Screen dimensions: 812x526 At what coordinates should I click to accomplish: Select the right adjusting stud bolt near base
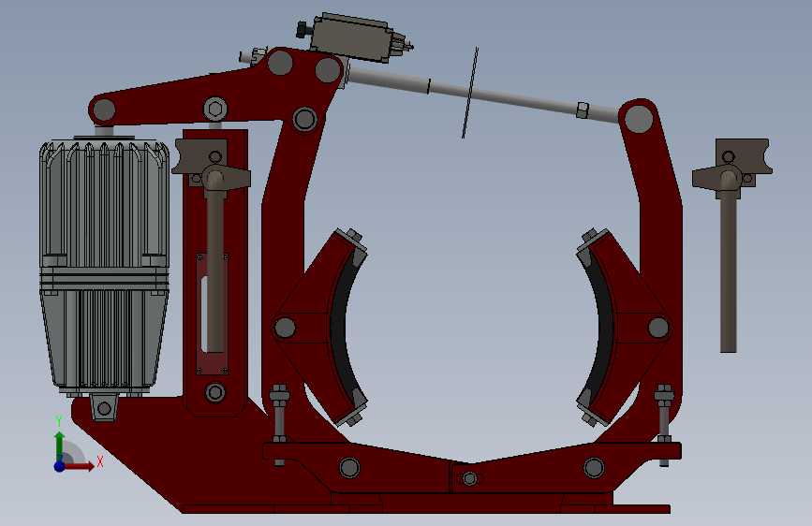pyautogui.click(x=664, y=425)
